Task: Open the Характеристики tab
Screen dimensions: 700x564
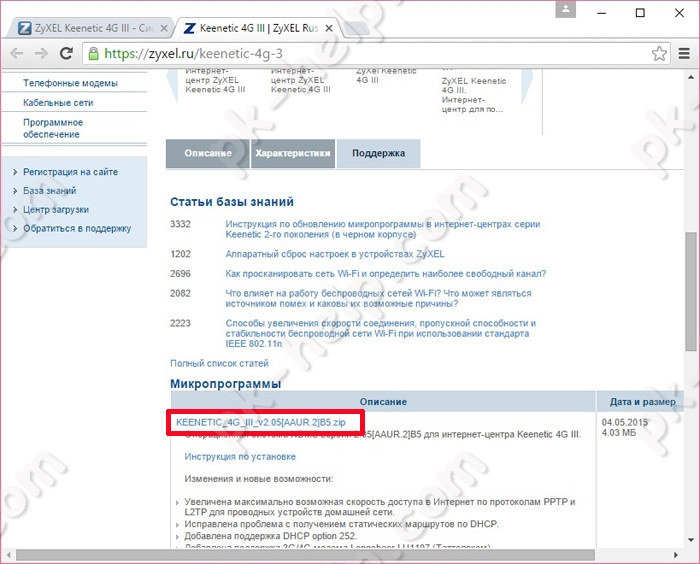Action: (x=293, y=153)
